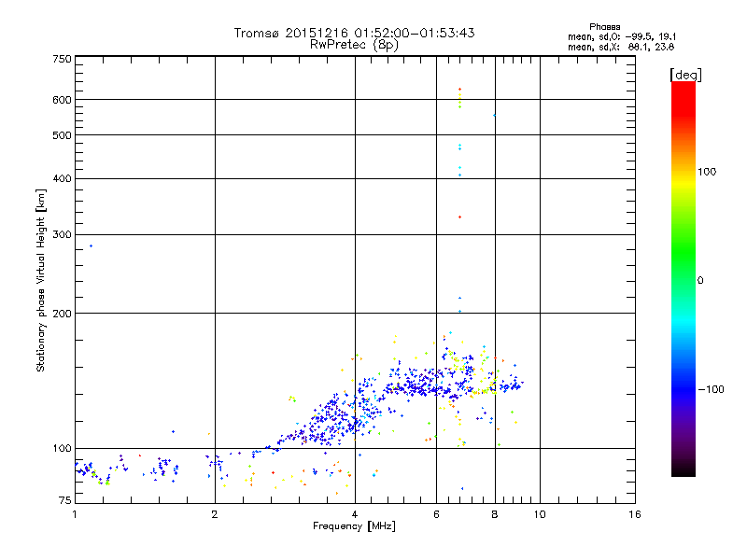Screen dimensions: 747x560
Task: Click the '[deg]' colorbar unit label
Action: click(685, 76)
